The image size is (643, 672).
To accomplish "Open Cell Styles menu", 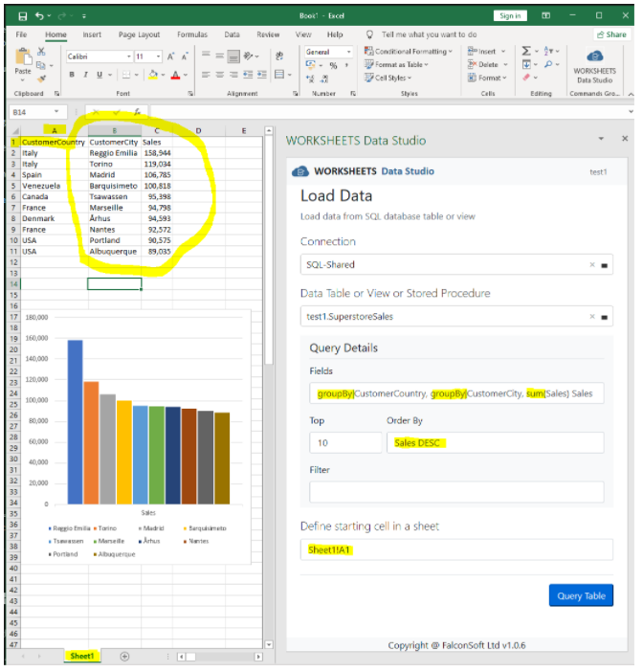I will pos(388,78).
